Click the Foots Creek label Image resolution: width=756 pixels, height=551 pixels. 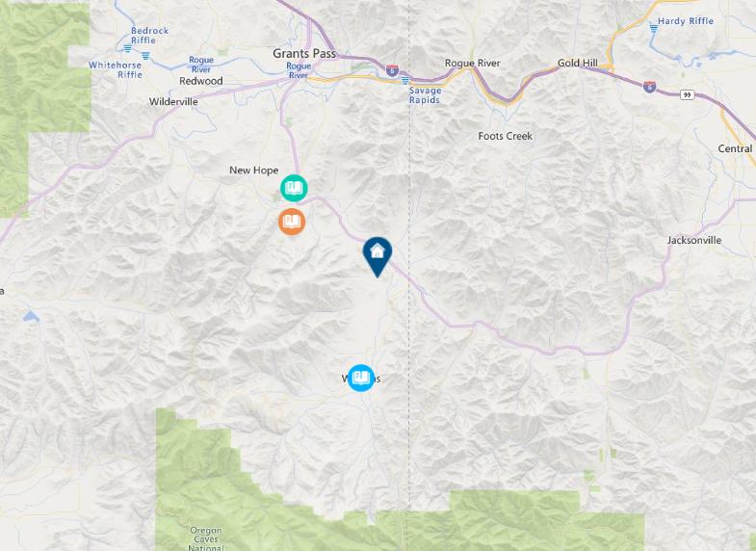click(x=506, y=137)
